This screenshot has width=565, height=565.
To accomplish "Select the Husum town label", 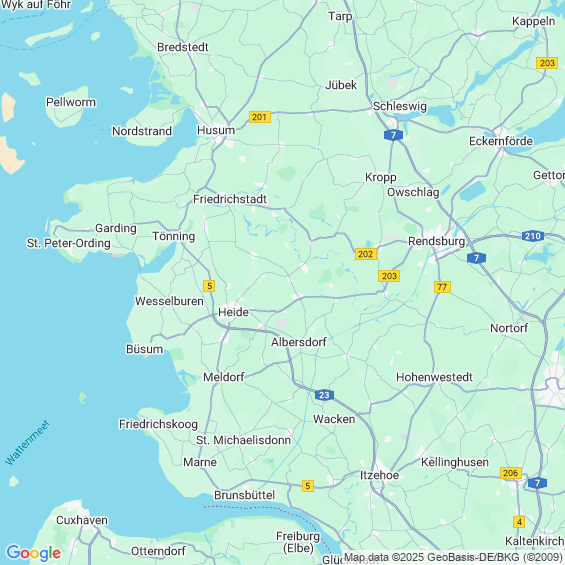I will click(216, 130).
